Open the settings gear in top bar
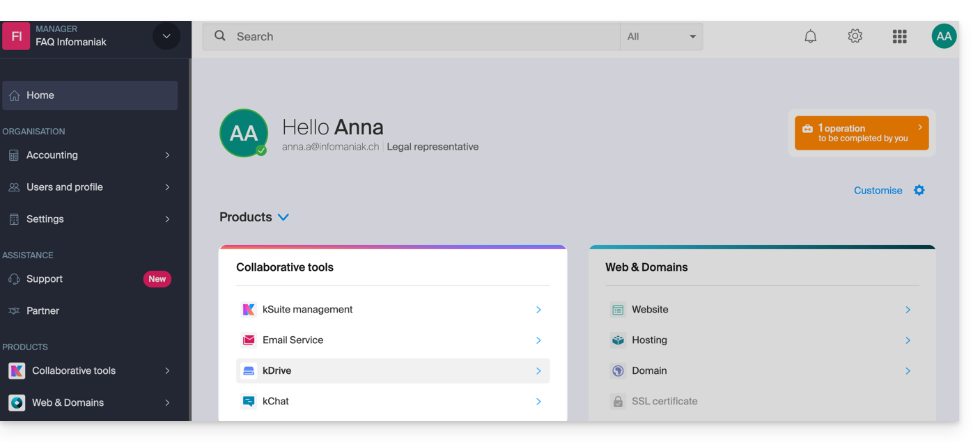 [855, 37]
